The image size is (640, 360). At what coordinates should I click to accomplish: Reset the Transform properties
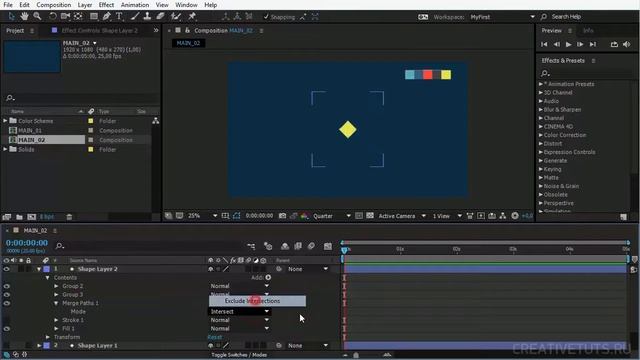215,337
